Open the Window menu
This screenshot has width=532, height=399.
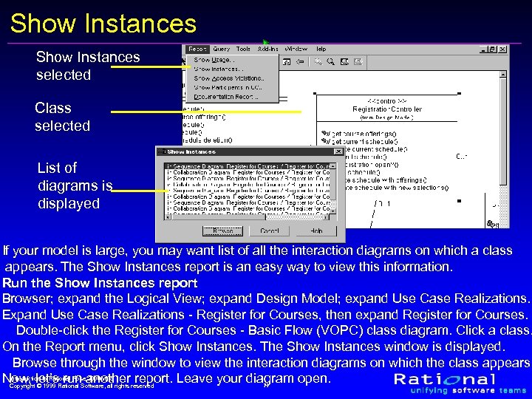296,50
